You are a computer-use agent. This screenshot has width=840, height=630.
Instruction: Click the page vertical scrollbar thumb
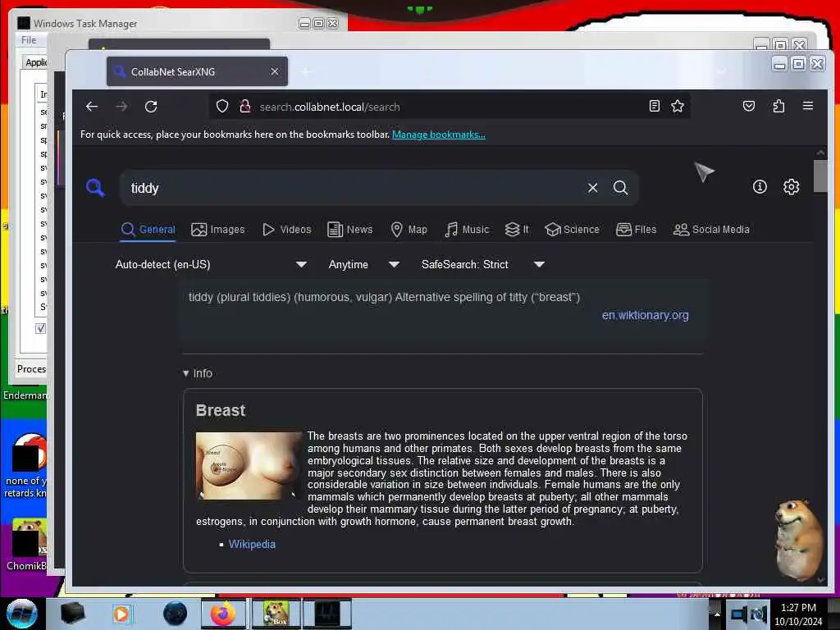820,176
